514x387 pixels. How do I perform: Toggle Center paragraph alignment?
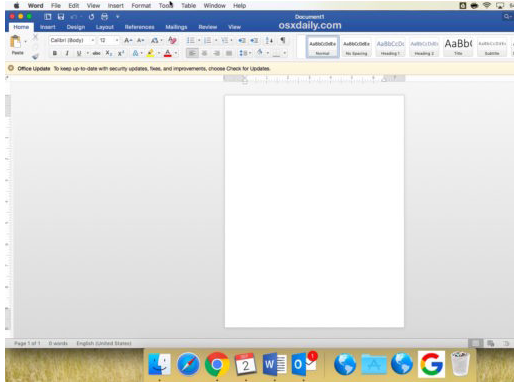[x=204, y=53]
